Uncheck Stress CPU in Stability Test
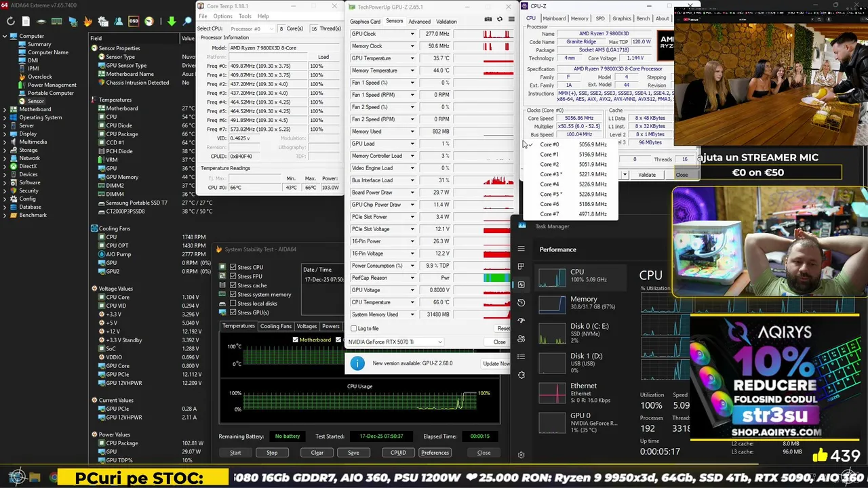This screenshot has width=868, height=488. [233, 267]
